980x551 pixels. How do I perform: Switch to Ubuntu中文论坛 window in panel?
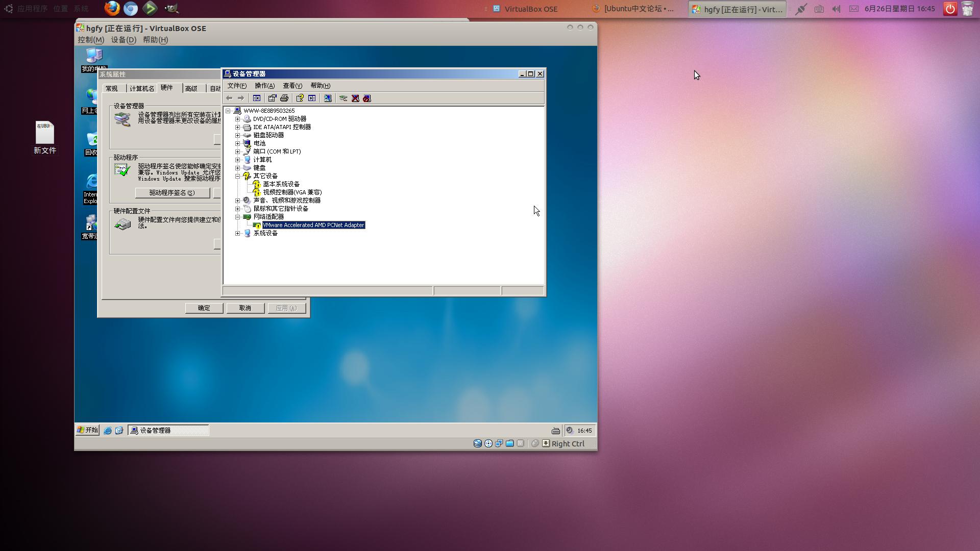point(633,9)
